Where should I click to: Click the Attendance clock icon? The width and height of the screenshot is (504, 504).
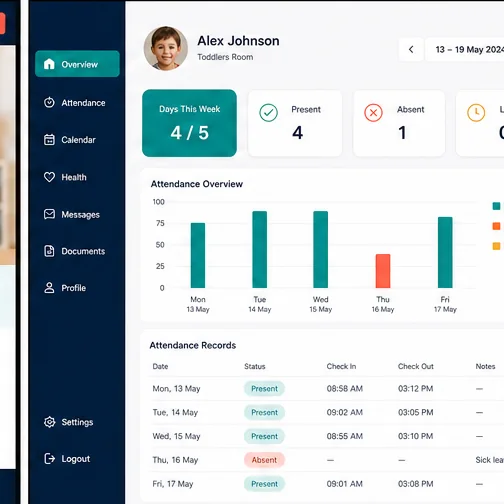pos(49,102)
